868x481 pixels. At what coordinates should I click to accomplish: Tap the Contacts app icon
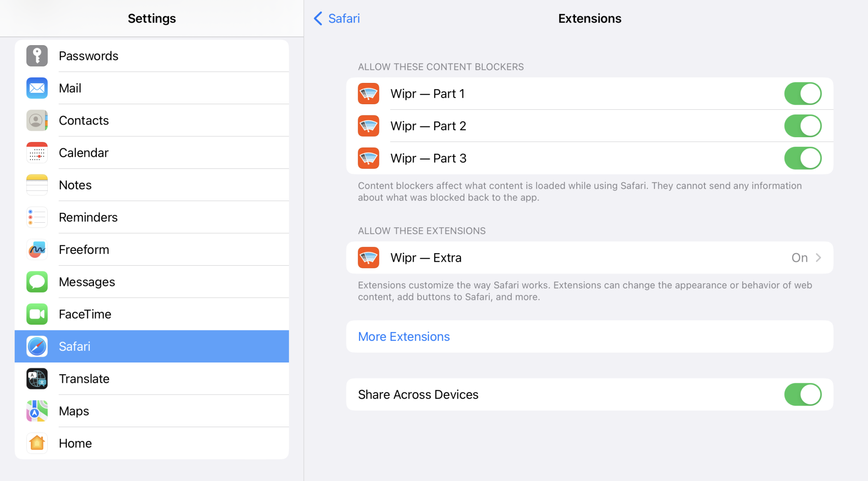click(37, 120)
